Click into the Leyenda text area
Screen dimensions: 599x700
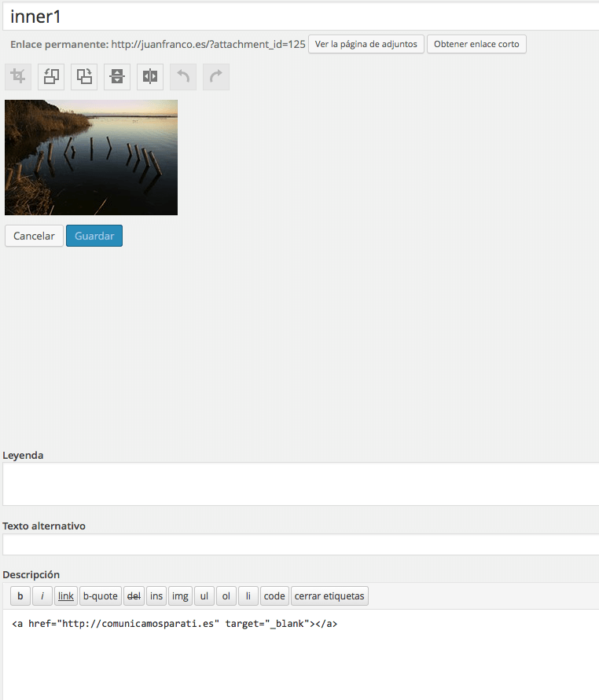tap(300, 484)
